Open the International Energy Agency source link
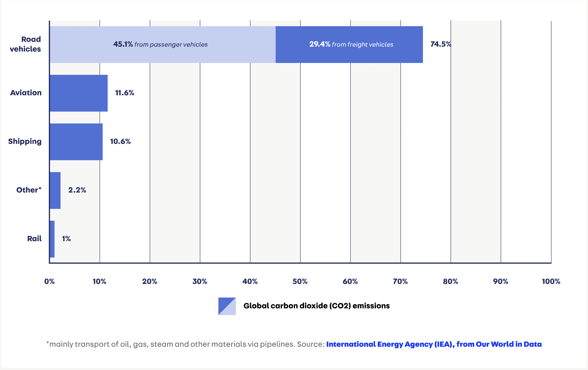Image resolution: width=588 pixels, height=370 pixels. (434, 344)
